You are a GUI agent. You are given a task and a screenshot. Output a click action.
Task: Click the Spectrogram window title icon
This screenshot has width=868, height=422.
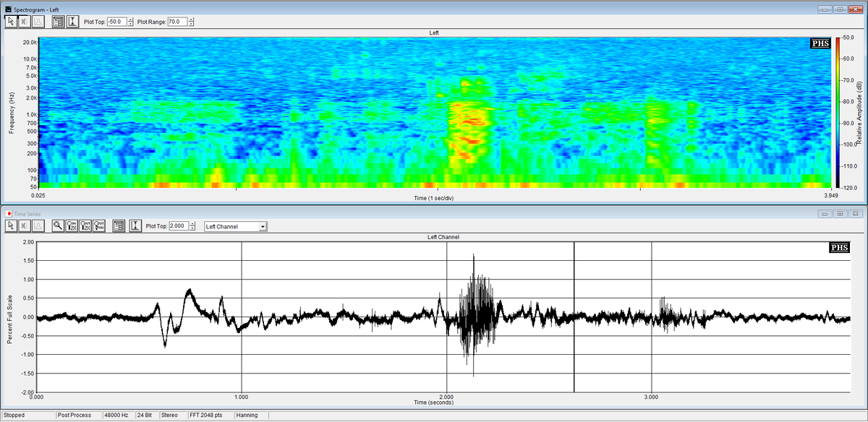[7, 8]
